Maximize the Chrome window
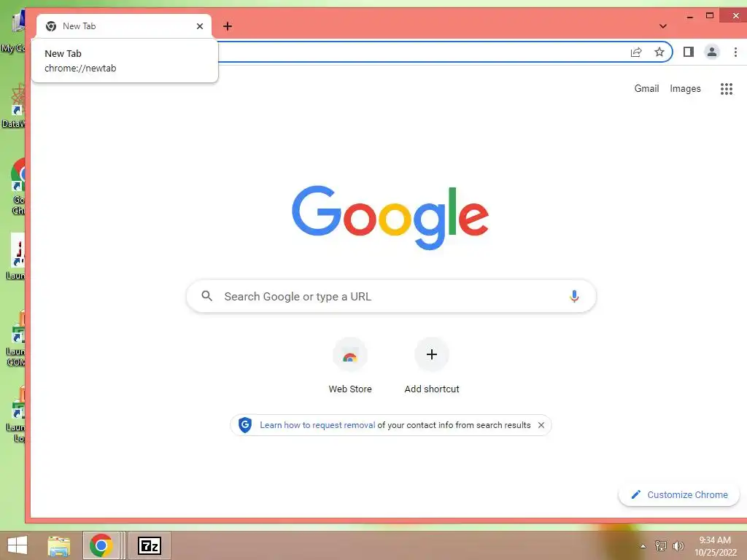 pyautogui.click(x=709, y=16)
